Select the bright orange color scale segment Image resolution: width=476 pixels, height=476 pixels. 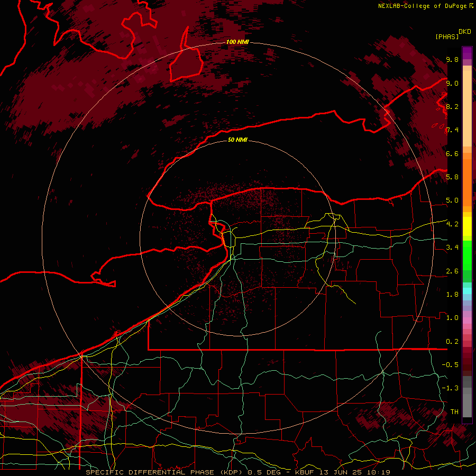pyautogui.click(x=467, y=182)
